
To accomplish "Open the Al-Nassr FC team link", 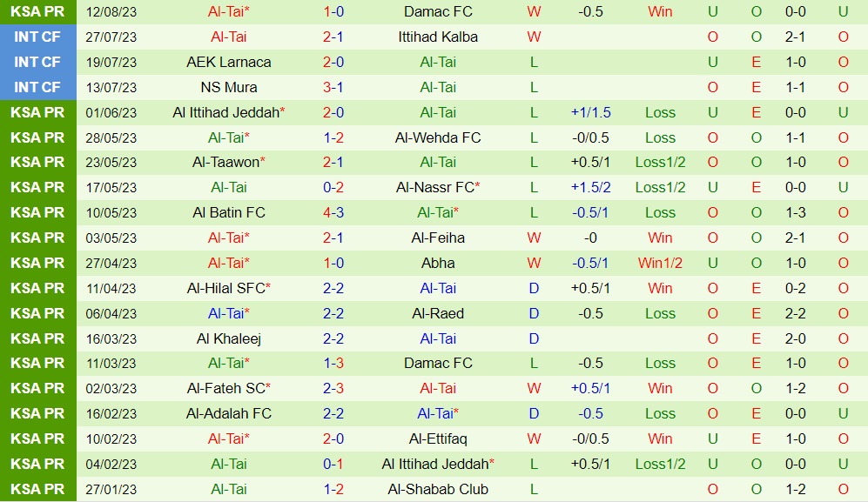I will point(434,187).
